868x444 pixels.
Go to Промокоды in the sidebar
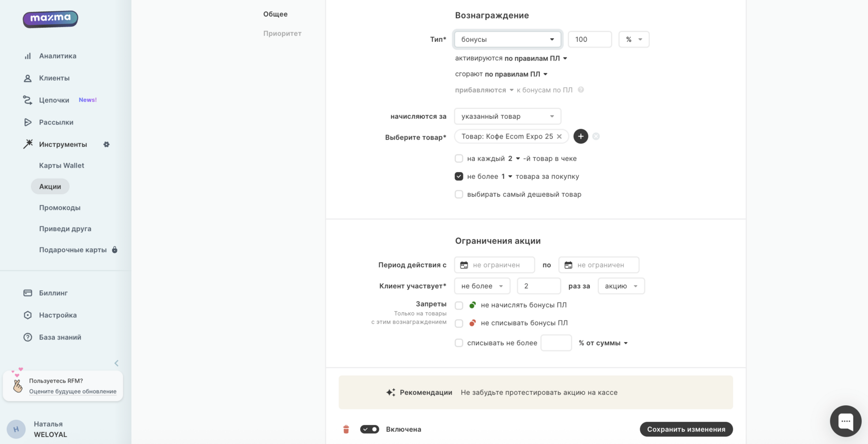point(60,208)
